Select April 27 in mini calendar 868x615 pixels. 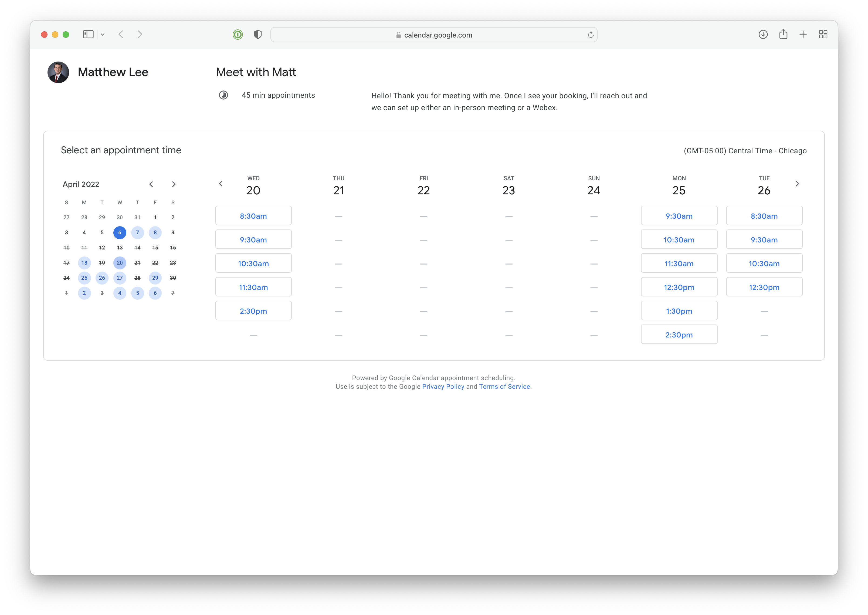(120, 278)
